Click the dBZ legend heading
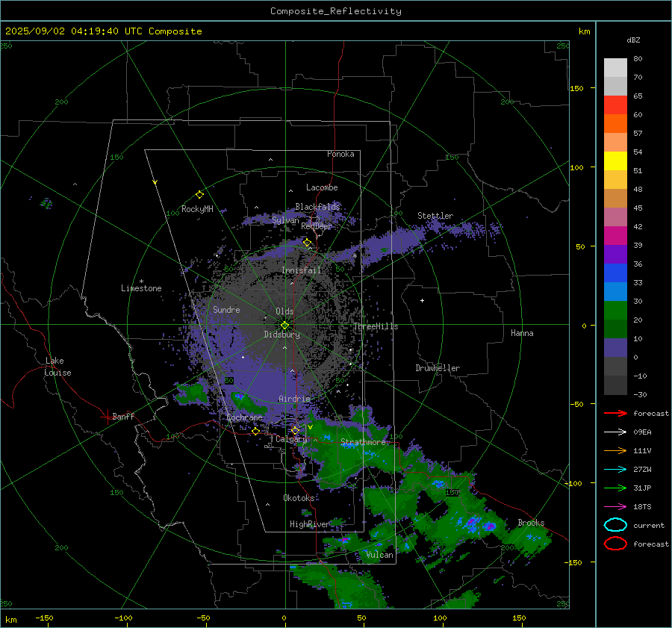This screenshot has width=672, height=628. [633, 40]
